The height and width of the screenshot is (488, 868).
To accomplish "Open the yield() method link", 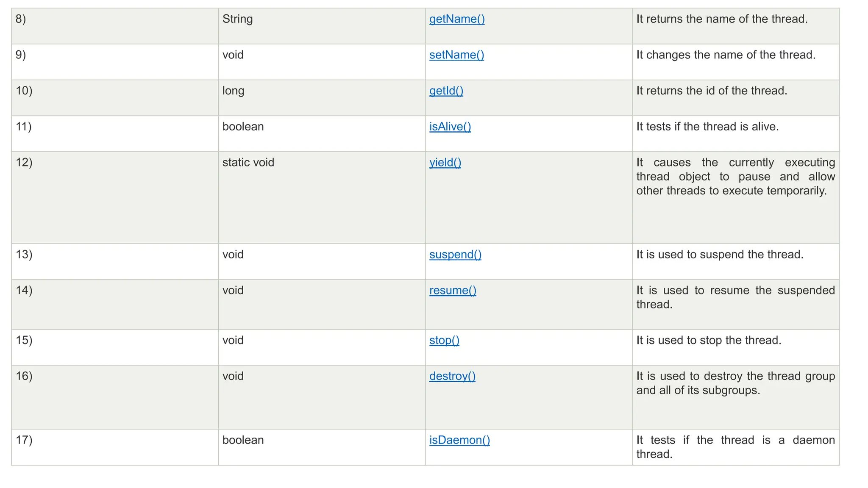I will [x=445, y=163].
